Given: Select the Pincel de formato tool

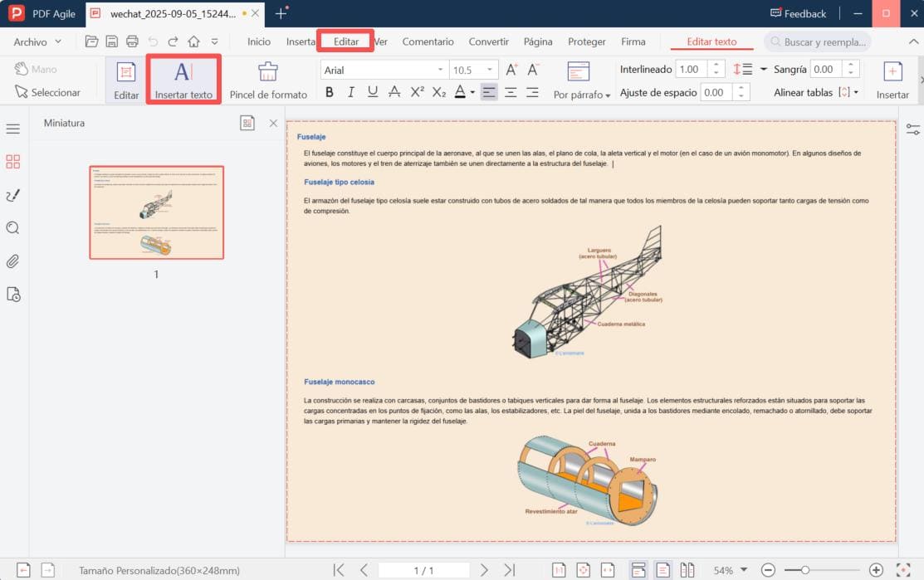Looking at the screenshot, I should (268, 79).
